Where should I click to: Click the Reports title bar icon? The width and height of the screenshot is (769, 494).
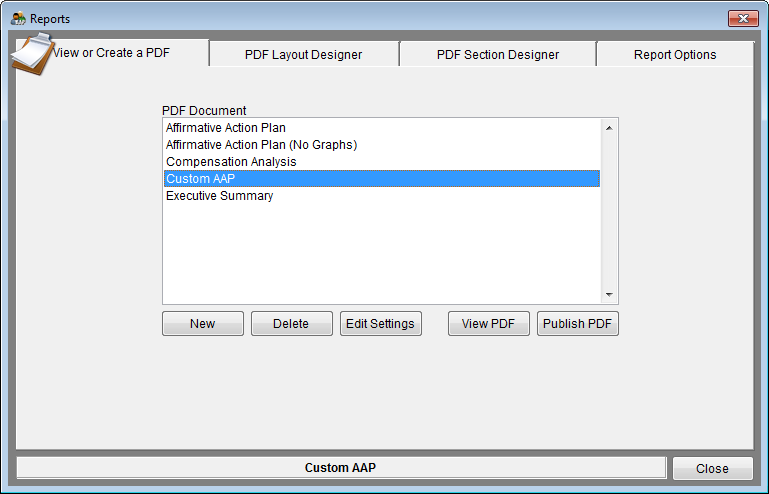(x=18, y=19)
